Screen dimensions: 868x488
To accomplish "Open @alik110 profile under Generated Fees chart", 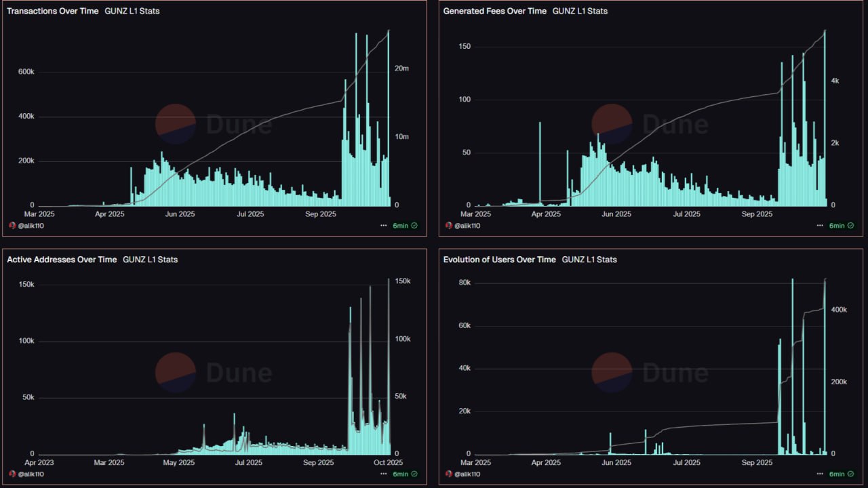I will click(x=467, y=226).
